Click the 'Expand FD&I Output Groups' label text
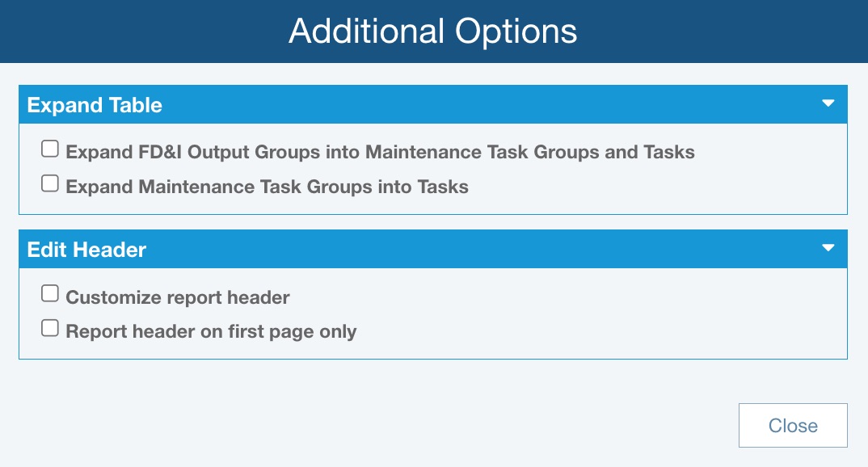The image size is (868, 467). coord(380,152)
